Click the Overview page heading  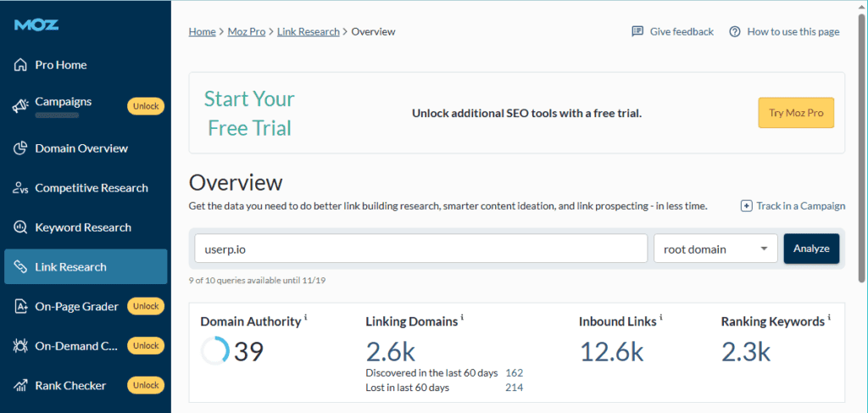click(236, 182)
